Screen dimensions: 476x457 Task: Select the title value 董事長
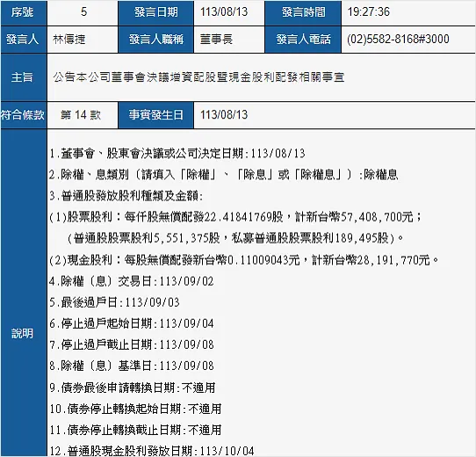pos(216,40)
